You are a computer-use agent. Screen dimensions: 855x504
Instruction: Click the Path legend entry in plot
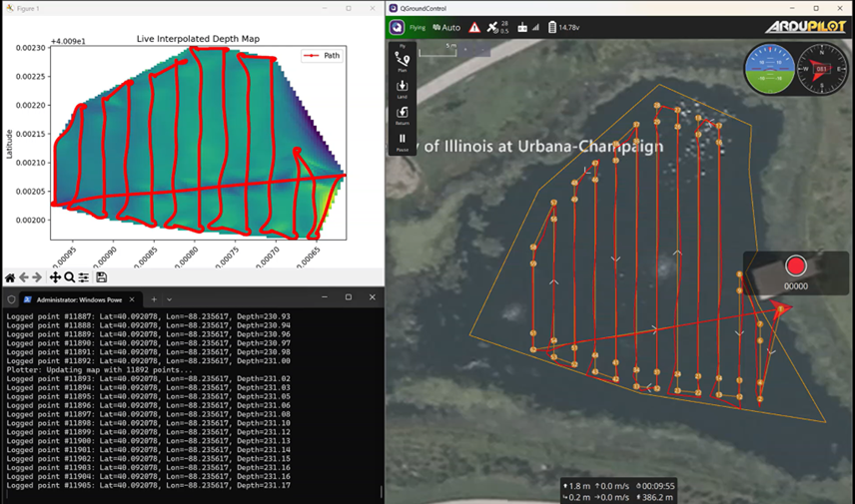(x=322, y=56)
